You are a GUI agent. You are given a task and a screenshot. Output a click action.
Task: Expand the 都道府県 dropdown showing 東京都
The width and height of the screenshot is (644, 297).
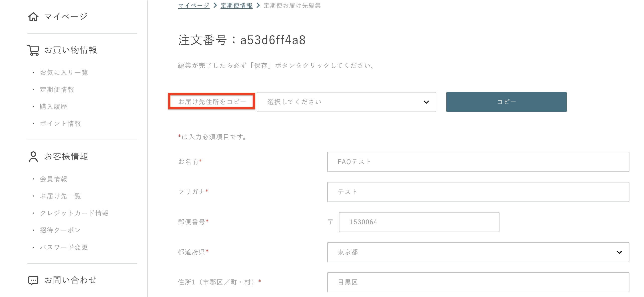[478, 252]
